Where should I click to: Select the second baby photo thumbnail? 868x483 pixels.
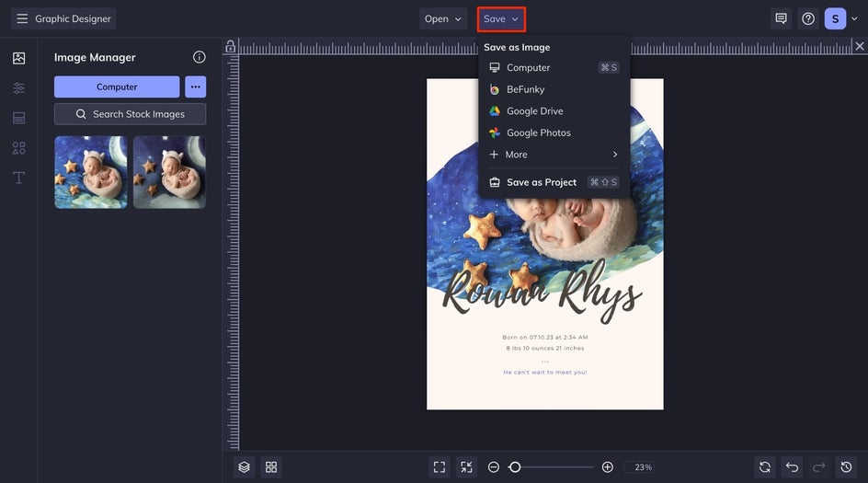click(x=169, y=172)
